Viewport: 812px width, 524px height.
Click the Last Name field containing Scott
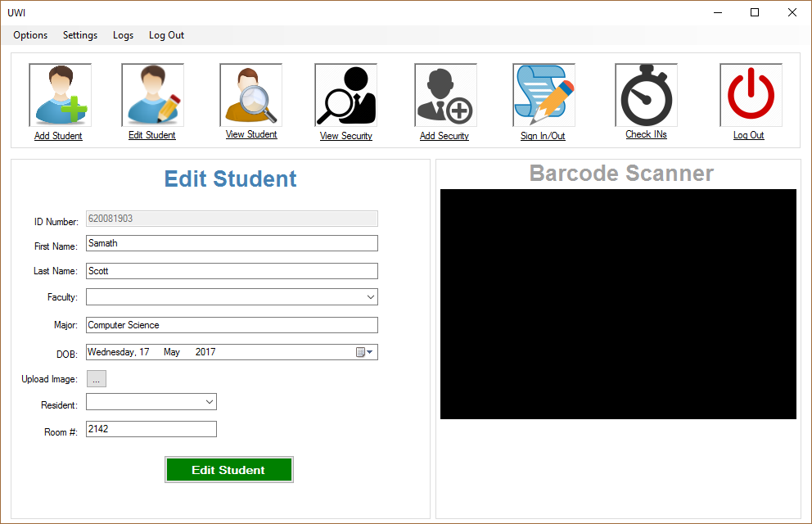(x=232, y=271)
